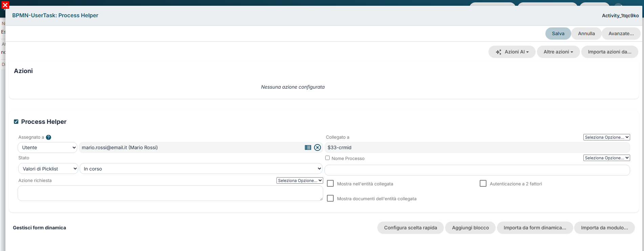Enable Autenticazione a 2 fattori

[483, 183]
